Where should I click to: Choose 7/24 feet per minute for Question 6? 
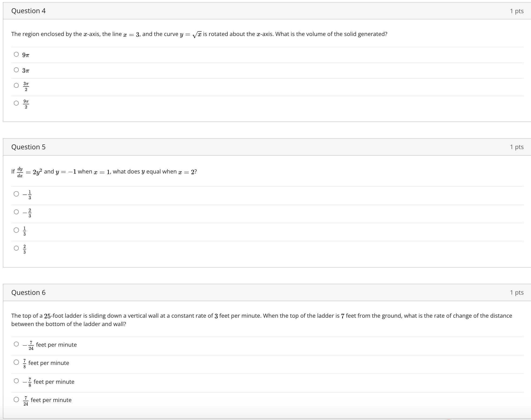pyautogui.click(x=16, y=399)
